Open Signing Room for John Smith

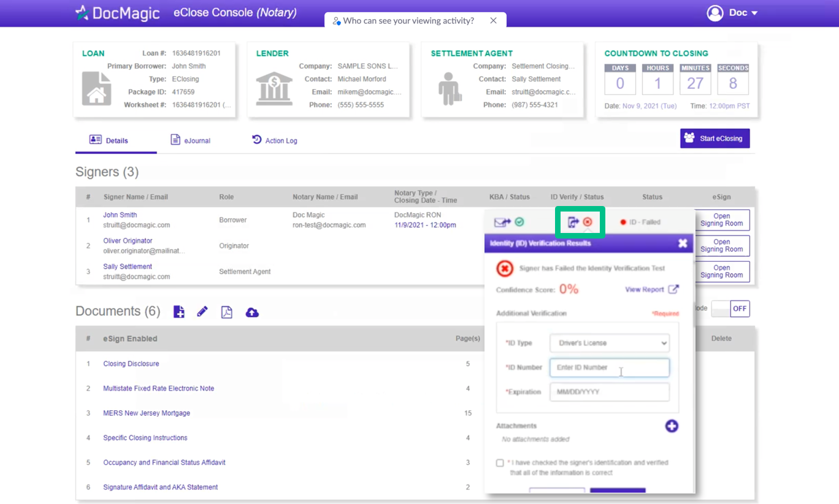point(721,220)
